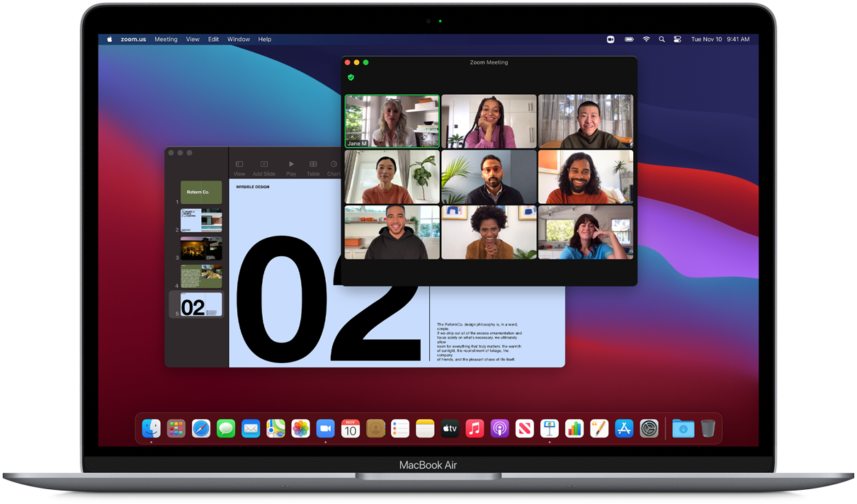Open the Meeting menu
857x504 pixels.
(166, 40)
